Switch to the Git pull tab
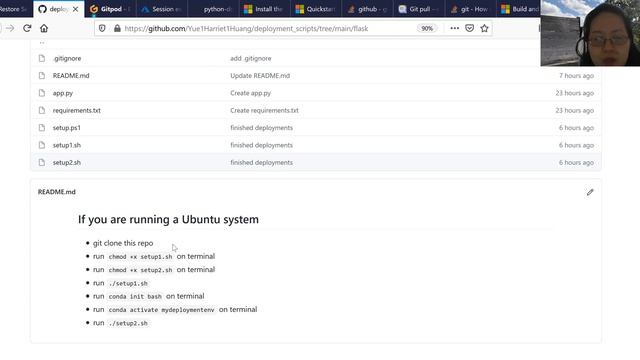 (x=418, y=9)
